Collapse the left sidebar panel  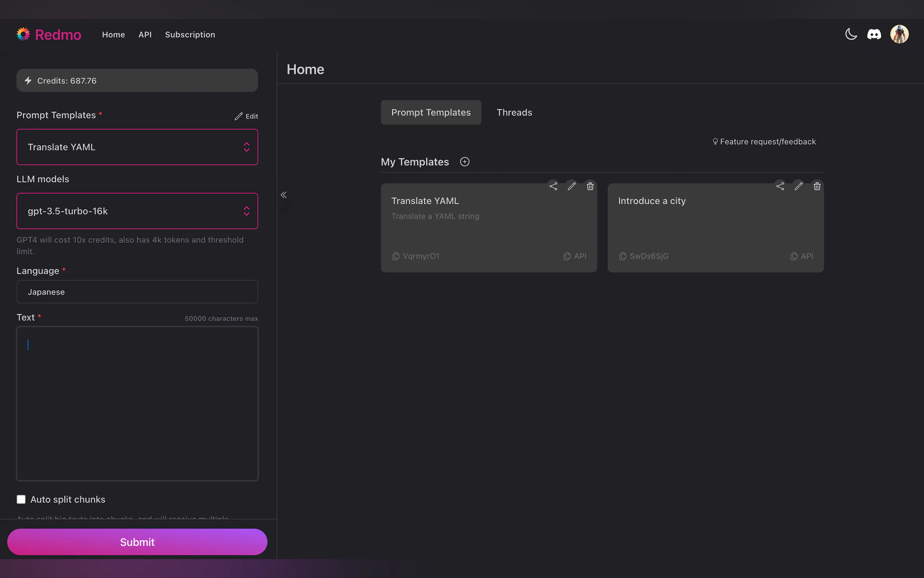pyautogui.click(x=283, y=195)
